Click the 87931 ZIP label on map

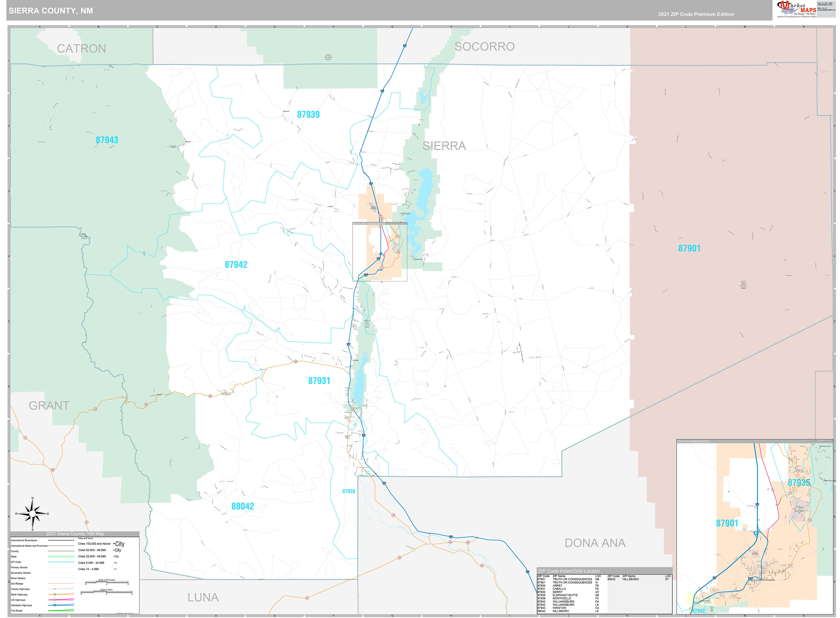[319, 381]
